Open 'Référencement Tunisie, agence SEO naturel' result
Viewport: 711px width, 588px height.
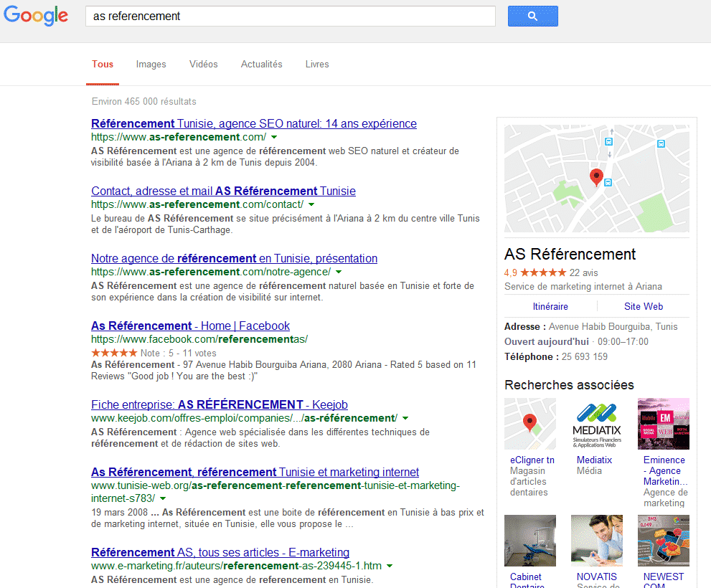(x=254, y=123)
